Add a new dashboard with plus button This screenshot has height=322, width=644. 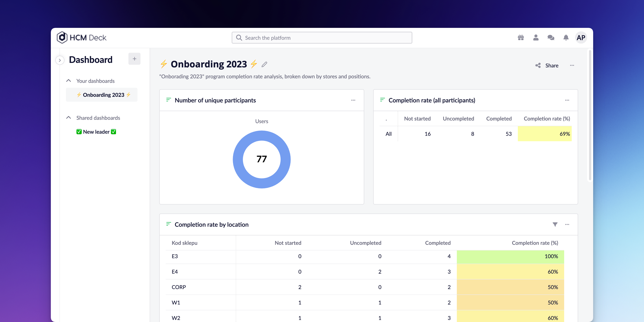[134, 59]
